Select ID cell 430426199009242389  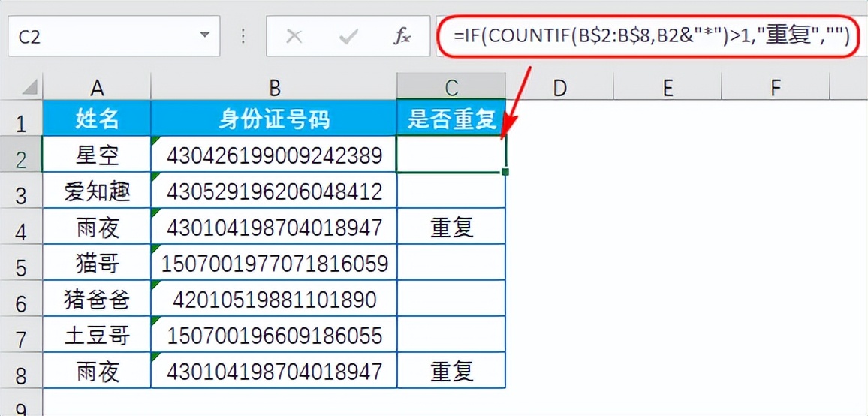coord(274,154)
